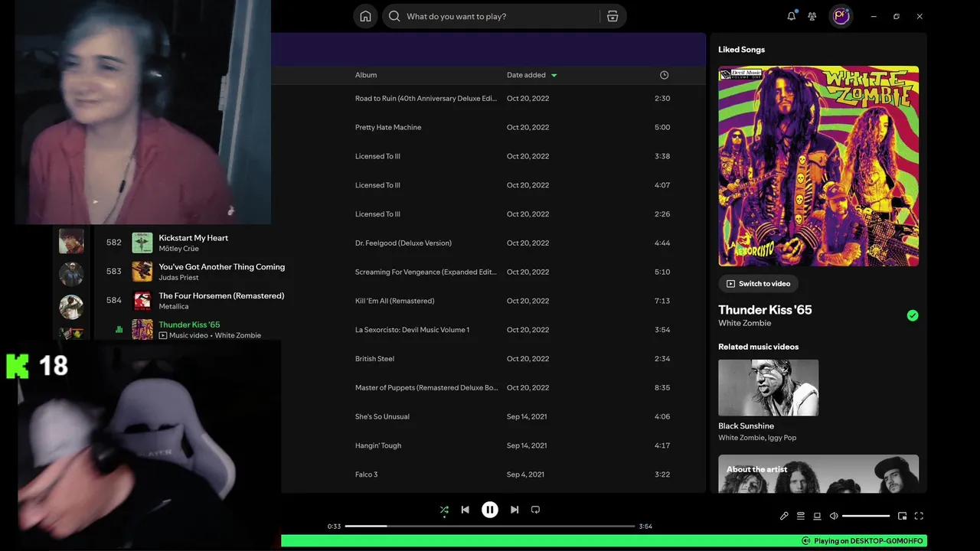Enter full screen mode
This screenshot has width=980, height=551.
919,516
